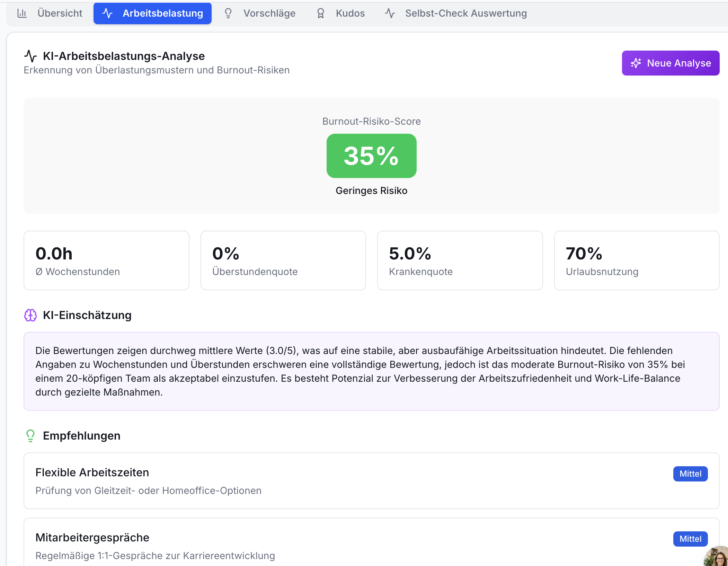The image size is (728, 566).
Task: Click the Empfehlungen heading
Action: pyautogui.click(x=82, y=436)
